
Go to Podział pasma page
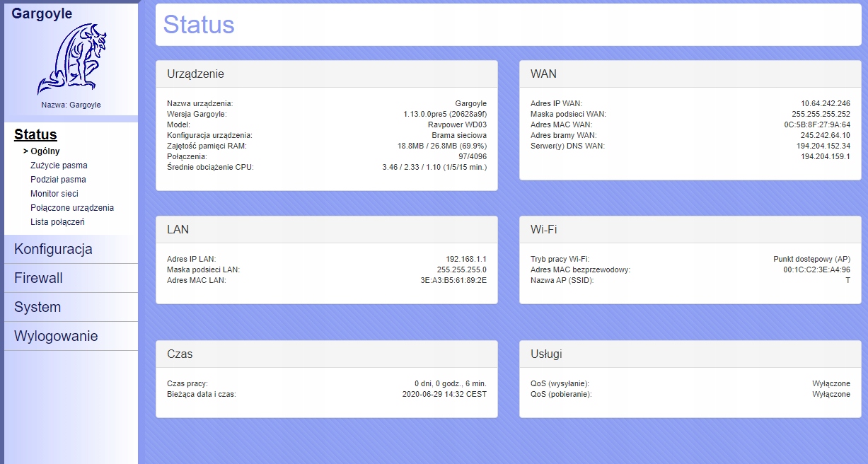(58, 180)
